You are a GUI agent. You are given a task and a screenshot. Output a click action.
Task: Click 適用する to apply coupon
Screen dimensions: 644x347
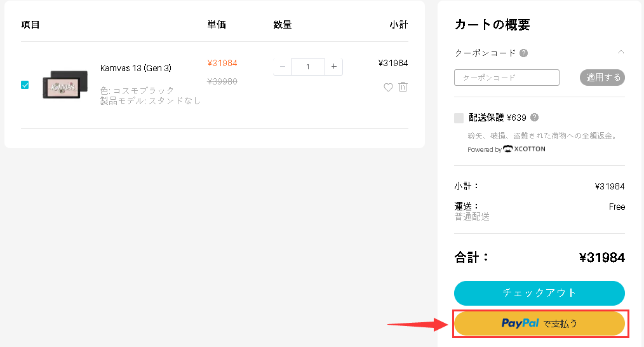(x=602, y=78)
